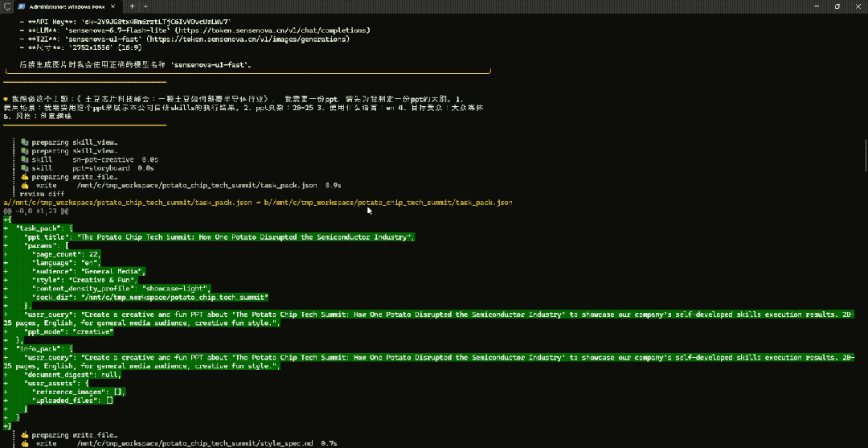The width and height of the screenshot is (868, 448).
Task: Click the administrator shield icon in title bar
Action: click(8, 6)
